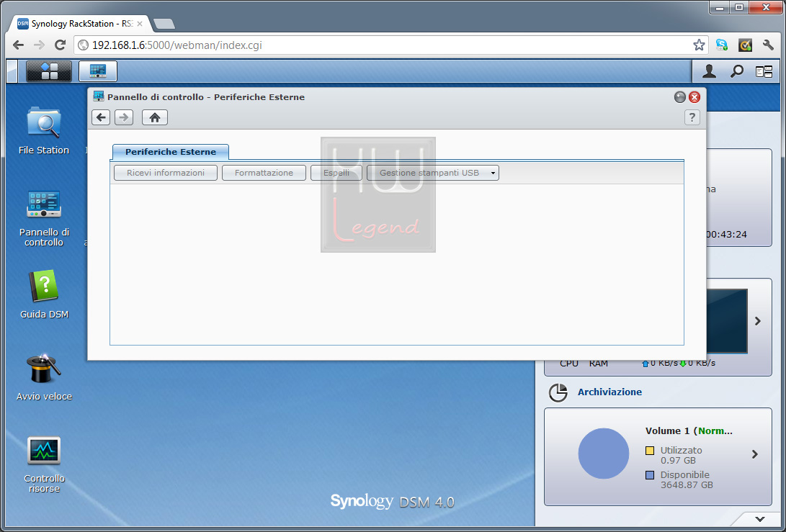Viewport: 786px width, 532px height.
Task: Open the Controllo risorse desktop icon
Action: tap(44, 465)
